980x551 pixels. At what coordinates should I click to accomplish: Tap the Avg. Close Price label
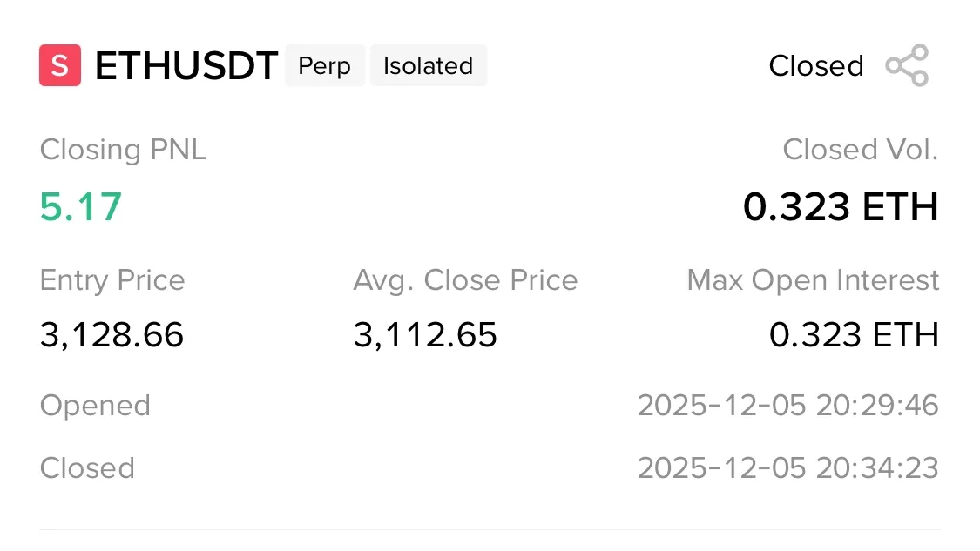click(465, 280)
